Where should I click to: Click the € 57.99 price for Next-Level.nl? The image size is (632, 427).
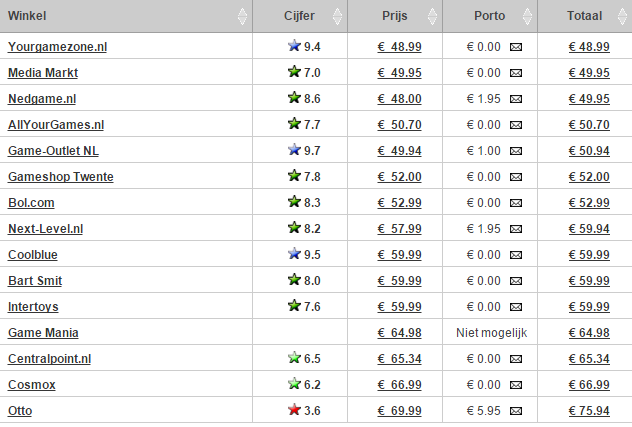click(x=399, y=229)
